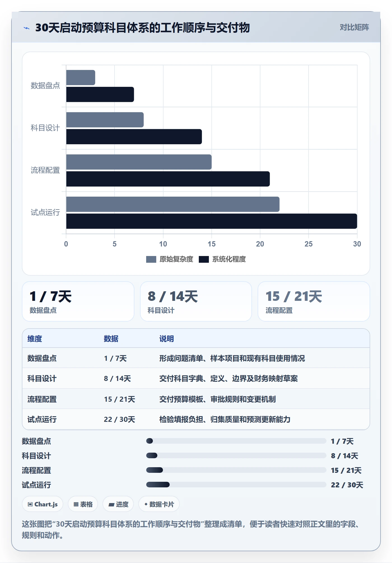Click the 流程配置 progress bar
392x563 pixels.
(236, 470)
